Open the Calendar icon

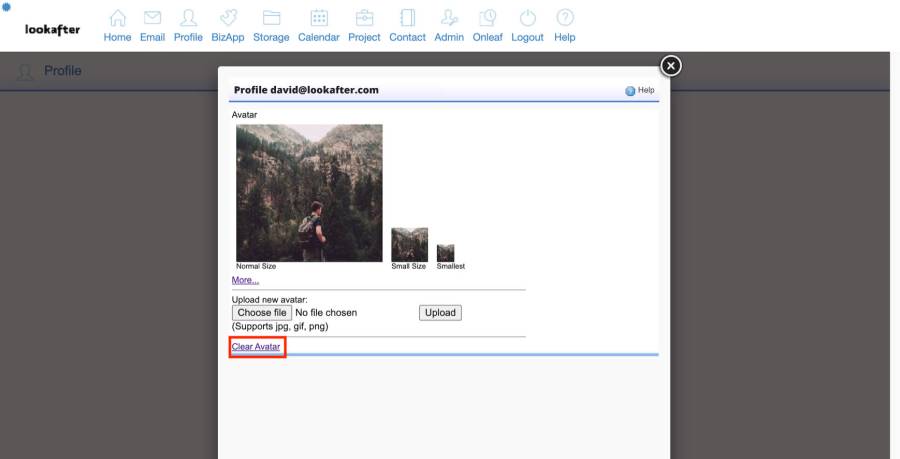point(319,19)
